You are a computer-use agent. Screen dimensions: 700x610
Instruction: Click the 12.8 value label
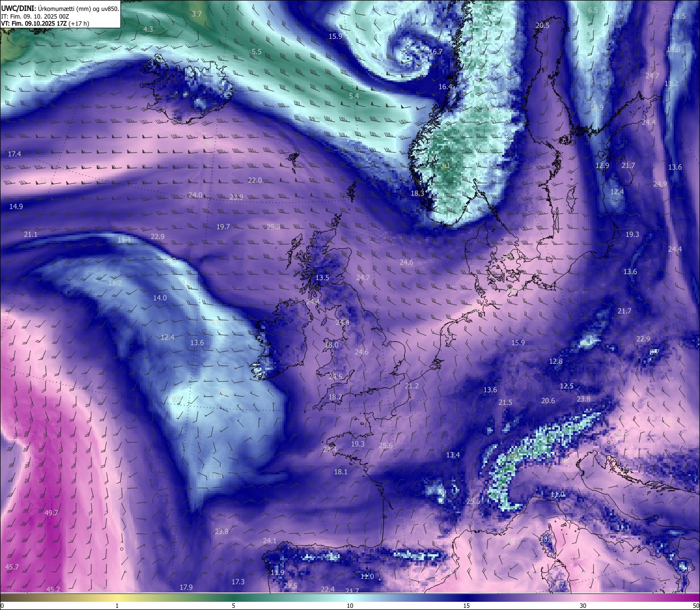pyautogui.click(x=556, y=362)
